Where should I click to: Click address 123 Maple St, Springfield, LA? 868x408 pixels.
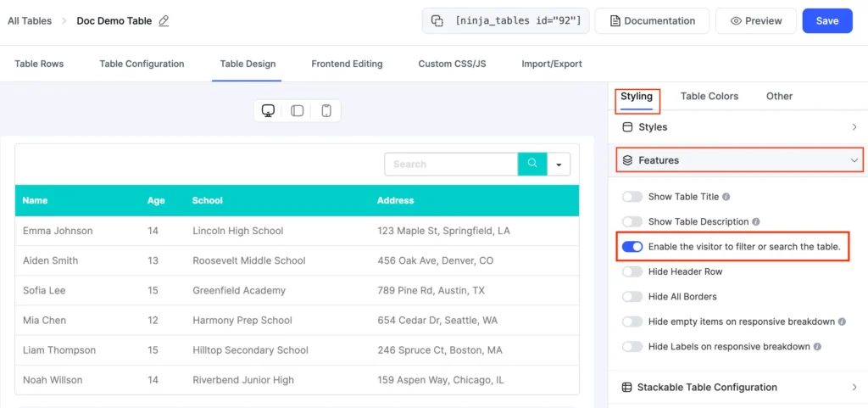coord(444,231)
